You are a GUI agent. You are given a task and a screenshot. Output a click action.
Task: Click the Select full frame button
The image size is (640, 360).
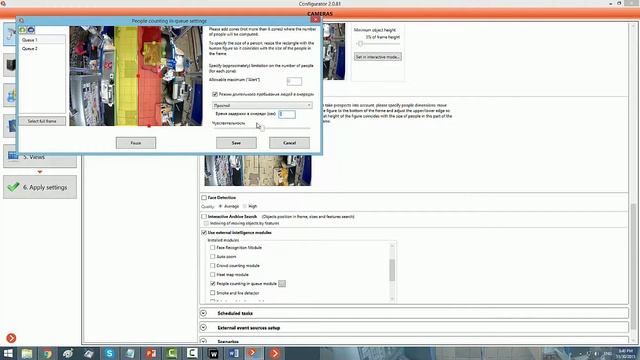pos(42,121)
